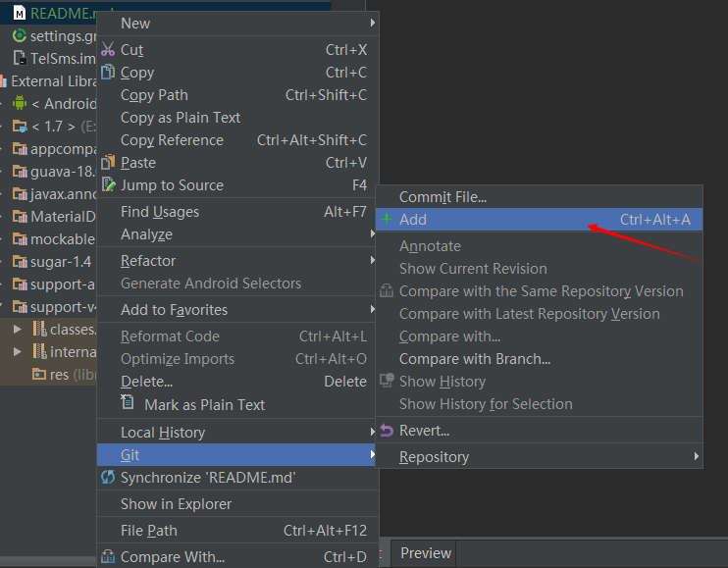
Task: Choose Find Usages menu entry
Action: pyautogui.click(x=160, y=212)
